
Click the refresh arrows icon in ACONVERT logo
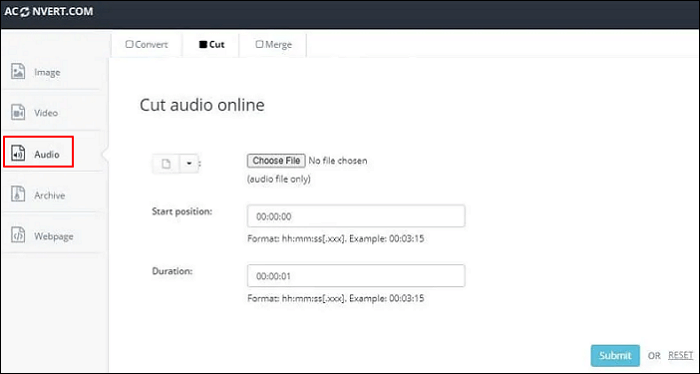tap(25, 12)
